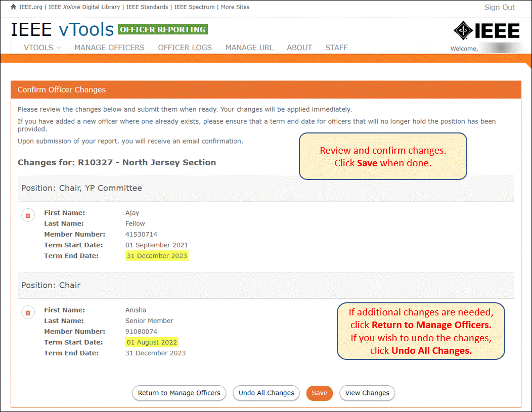Click the More Sites link

pyautogui.click(x=235, y=7)
